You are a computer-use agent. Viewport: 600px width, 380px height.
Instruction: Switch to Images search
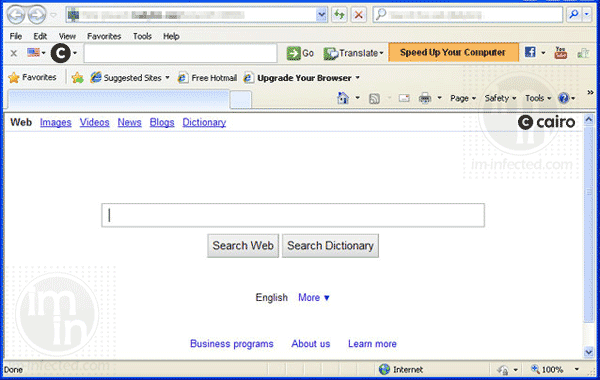point(55,122)
